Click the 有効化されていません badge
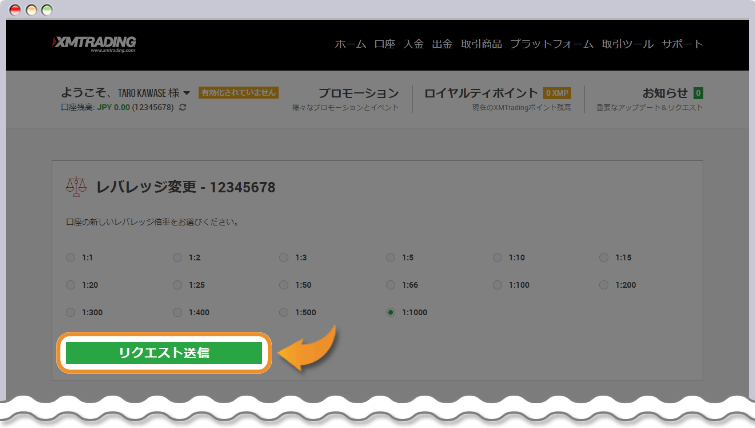Image resolution: width=755 pixels, height=428 pixels. coord(239,92)
